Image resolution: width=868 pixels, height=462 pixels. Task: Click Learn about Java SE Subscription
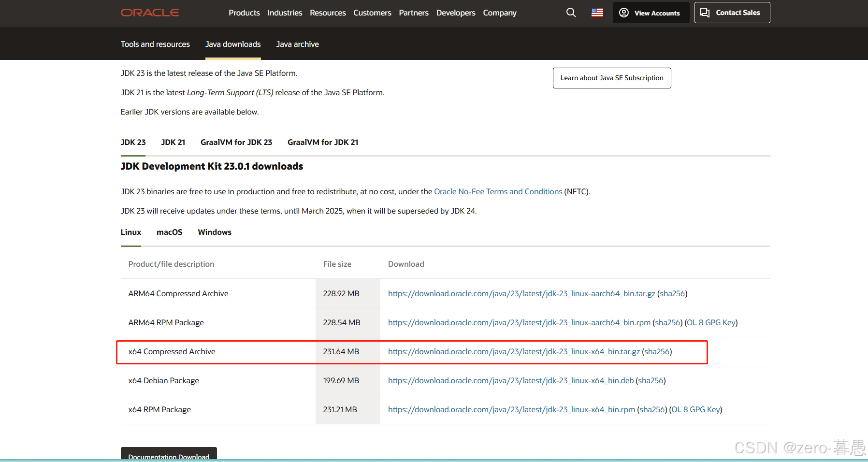pos(611,78)
